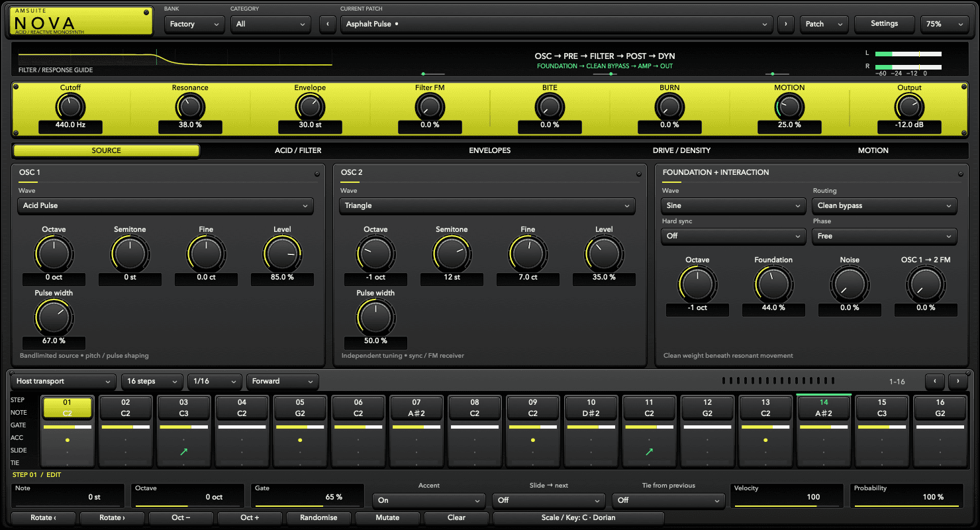
Task: Click the Foundation level knob
Action: point(773,284)
